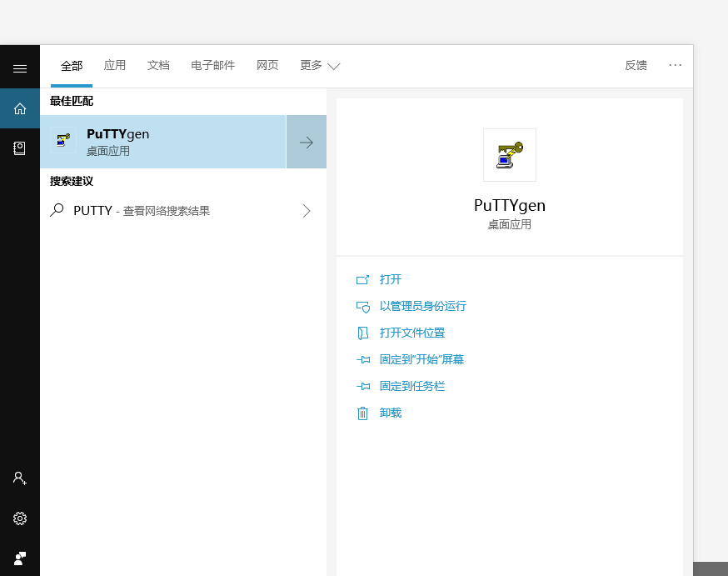Click the 搜索建议 heading
728x576 pixels.
click(72, 181)
